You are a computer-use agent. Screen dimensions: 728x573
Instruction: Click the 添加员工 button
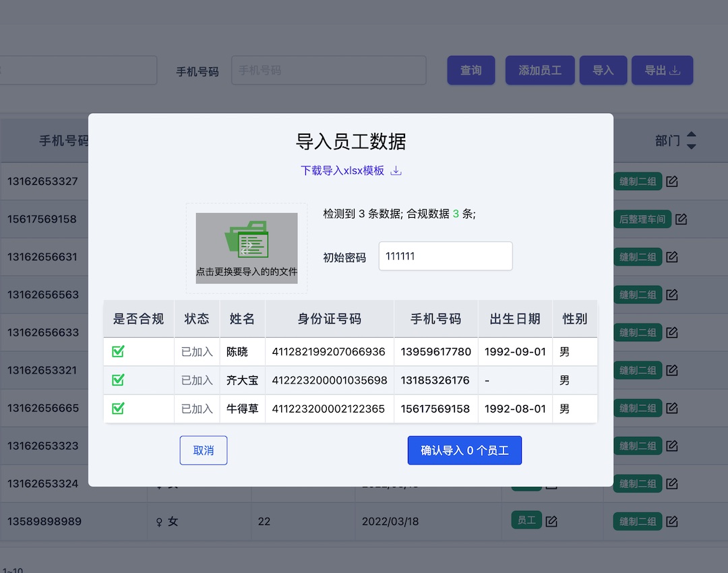tap(539, 70)
